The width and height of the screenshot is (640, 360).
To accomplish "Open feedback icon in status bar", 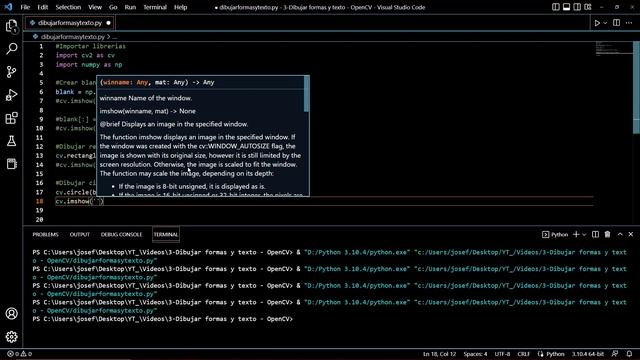I will click(615, 354).
